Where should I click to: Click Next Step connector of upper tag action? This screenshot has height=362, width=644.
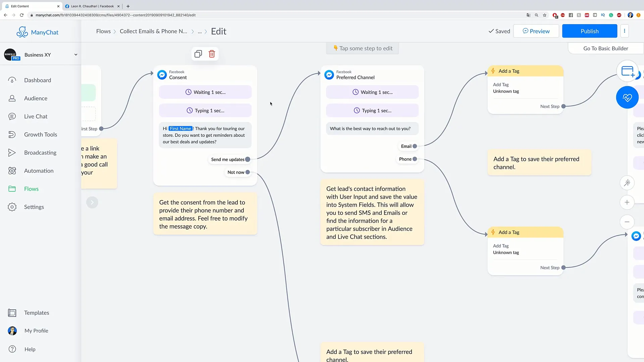pos(563,106)
